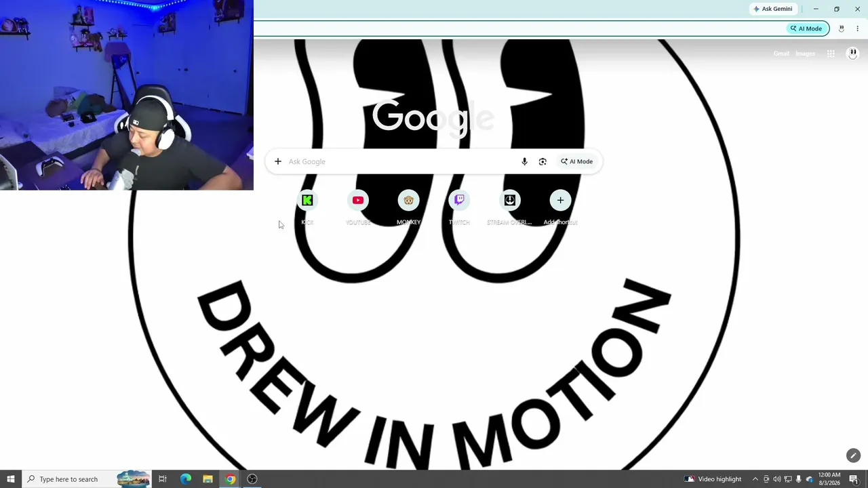Open the Twitch shortcut tile
Screen dimensions: 868x488
(x=459, y=207)
